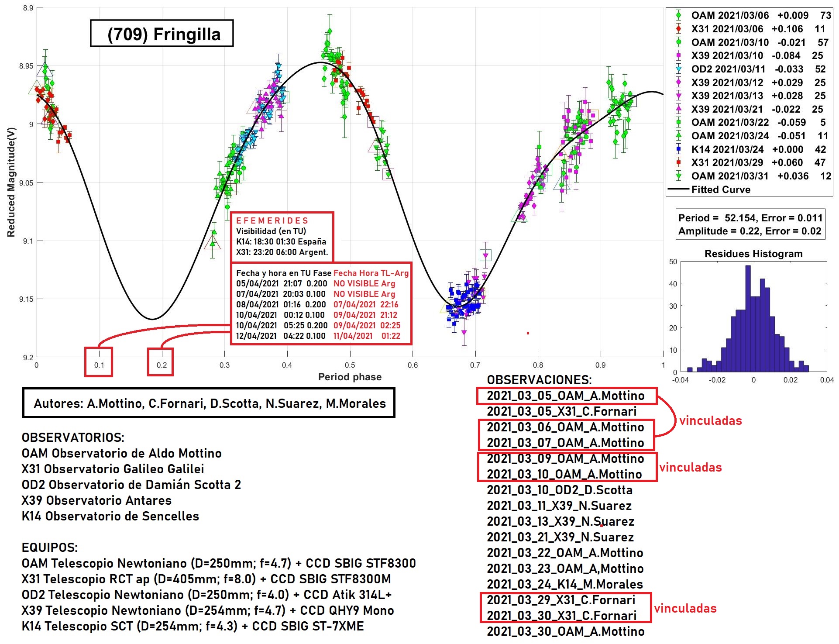The image size is (839, 644).
Task: Click observation 2021_03_10_OD2_D.Scotta
Action: (x=560, y=490)
